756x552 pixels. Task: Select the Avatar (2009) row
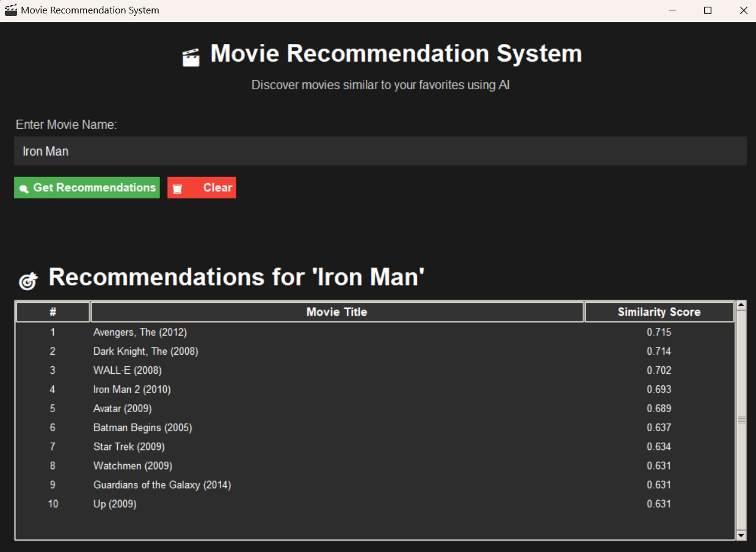point(375,408)
